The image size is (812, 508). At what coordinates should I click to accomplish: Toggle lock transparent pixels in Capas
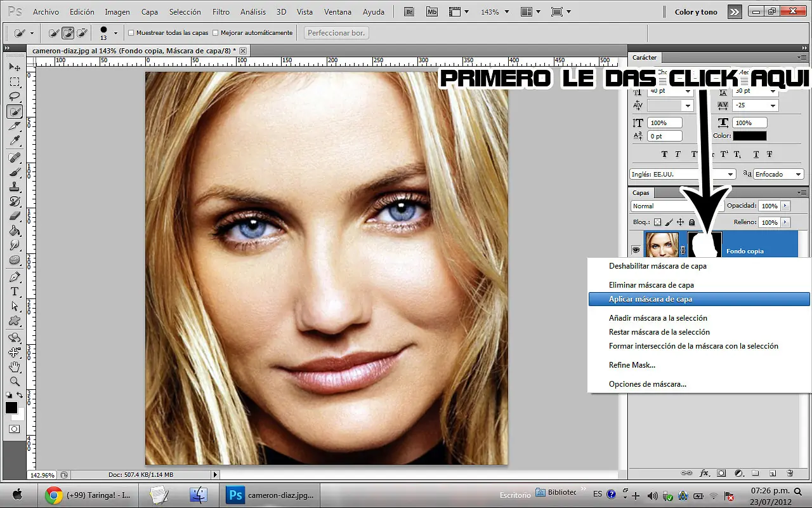[x=658, y=222]
